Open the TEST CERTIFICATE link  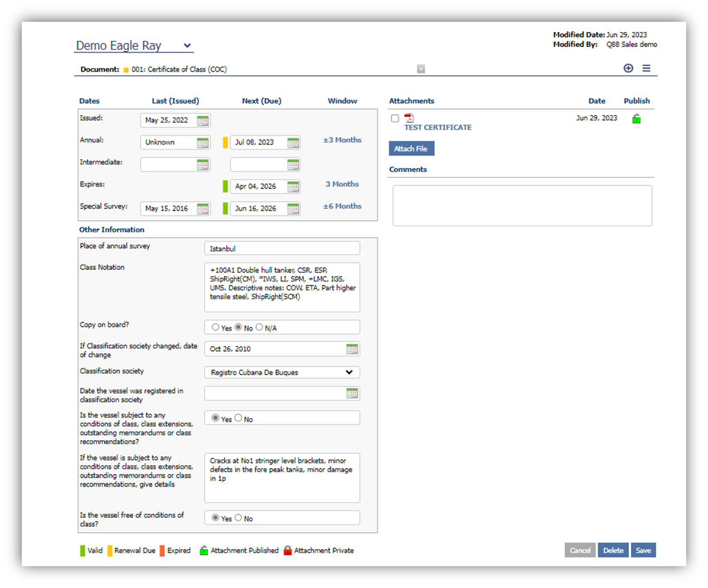click(437, 127)
